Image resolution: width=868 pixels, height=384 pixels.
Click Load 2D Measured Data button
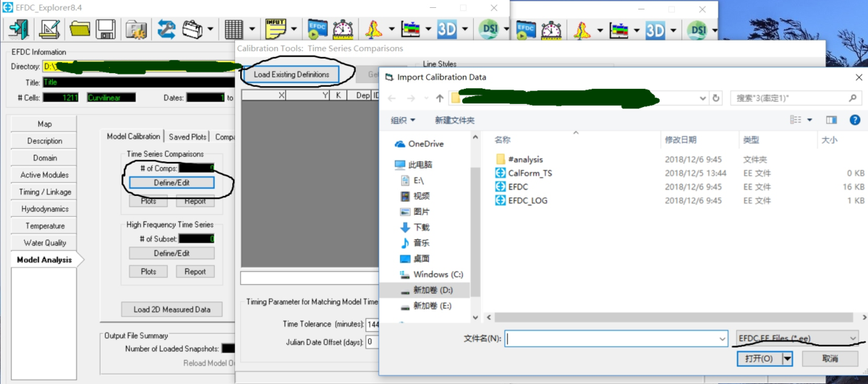pyautogui.click(x=172, y=310)
